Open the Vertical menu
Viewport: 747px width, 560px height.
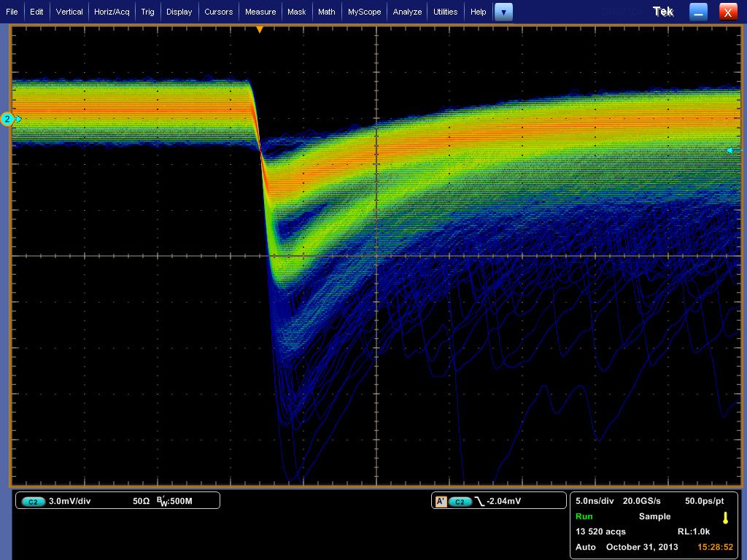coord(69,12)
